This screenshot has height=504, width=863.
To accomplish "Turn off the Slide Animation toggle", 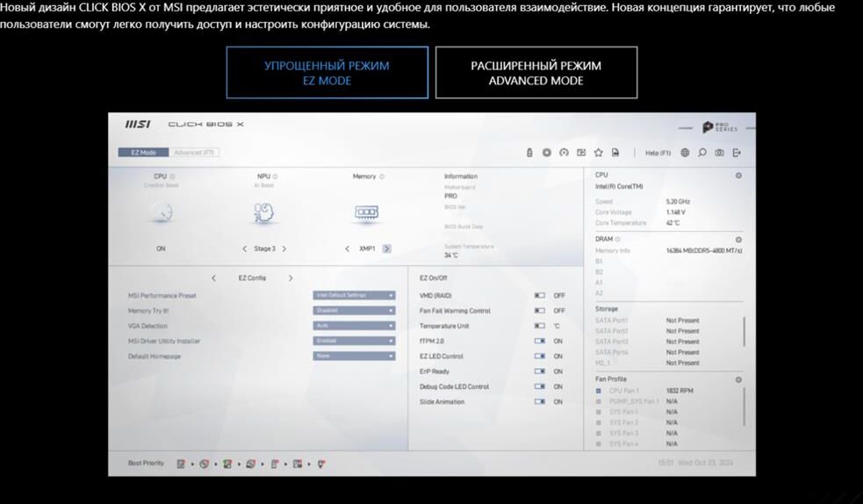I will (540, 402).
